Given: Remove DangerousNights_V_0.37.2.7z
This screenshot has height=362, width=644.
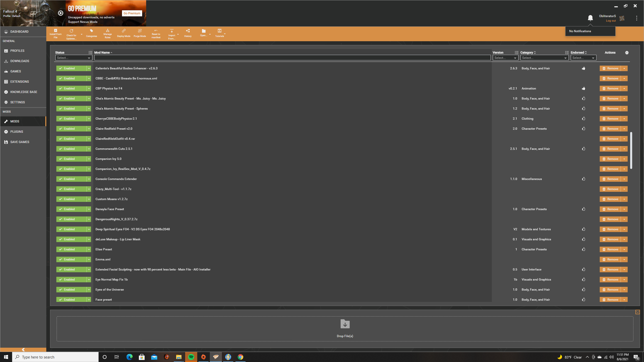Looking at the screenshot, I should tap(610, 219).
